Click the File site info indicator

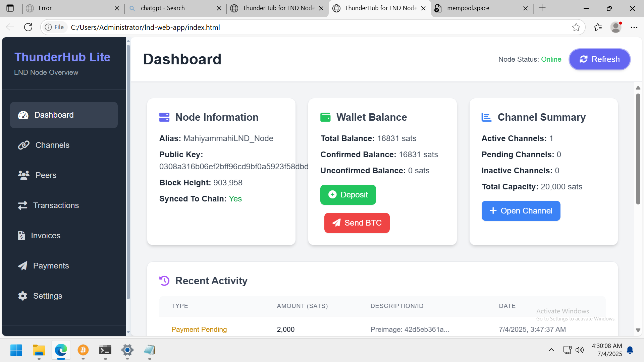pos(54,27)
